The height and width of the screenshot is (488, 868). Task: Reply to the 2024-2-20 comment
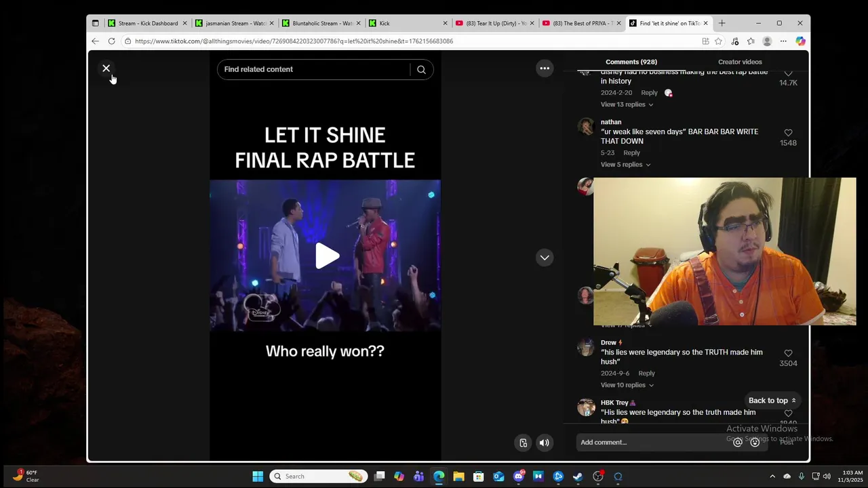649,93
